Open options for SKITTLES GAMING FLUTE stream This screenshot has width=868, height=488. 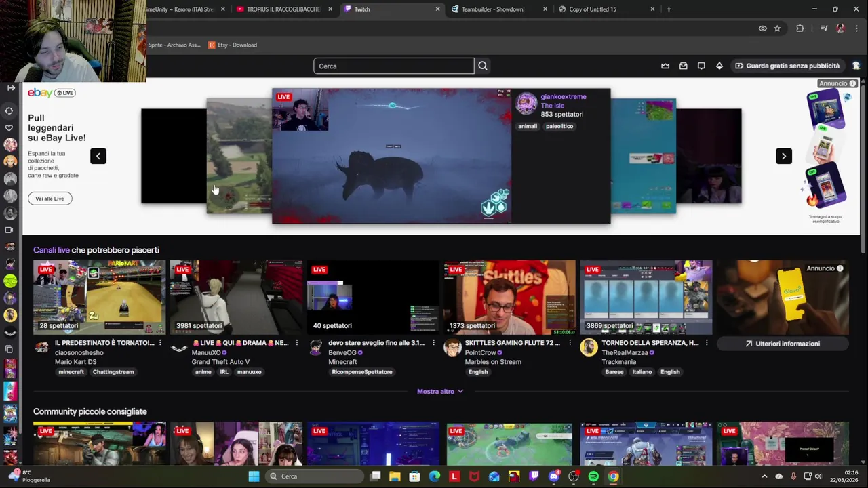(x=570, y=343)
